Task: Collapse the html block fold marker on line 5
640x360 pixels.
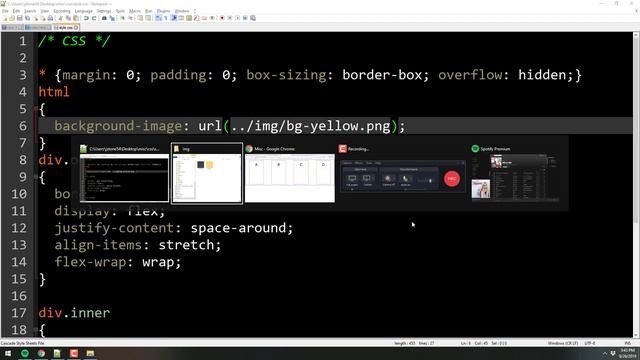Action: pos(36,109)
